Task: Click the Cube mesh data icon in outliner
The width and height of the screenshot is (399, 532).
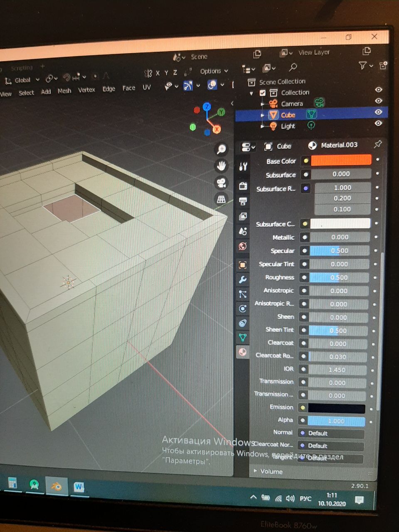Action: tap(311, 114)
